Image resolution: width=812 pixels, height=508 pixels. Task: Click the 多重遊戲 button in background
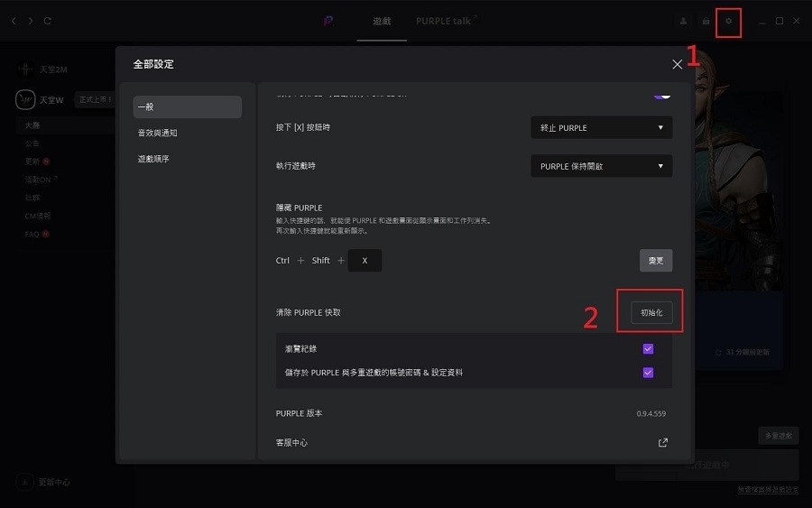779,436
